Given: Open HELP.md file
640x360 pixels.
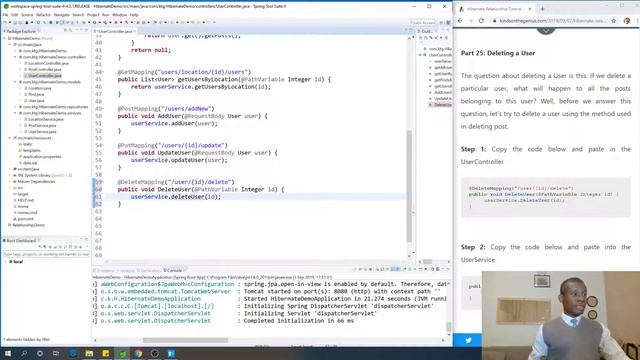Looking at the screenshot, I should coord(23,200).
